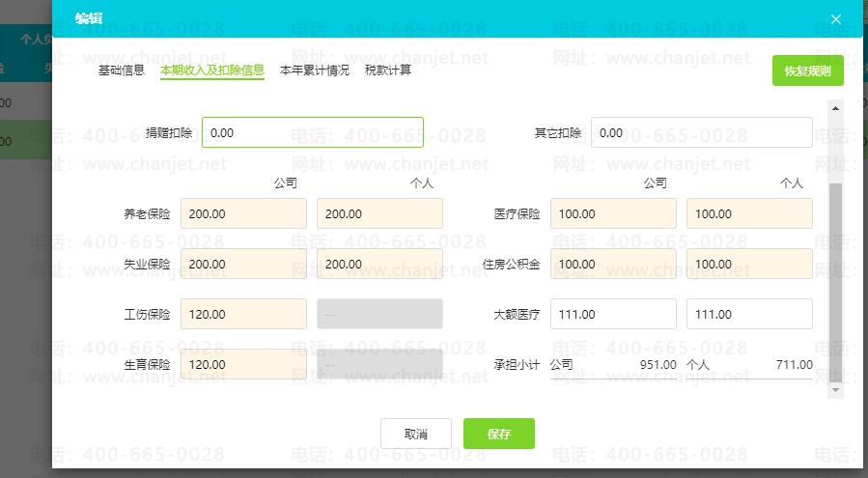The width and height of the screenshot is (868, 478).
Task: Edit 养老保险 personal amount field
Action: tap(379, 213)
